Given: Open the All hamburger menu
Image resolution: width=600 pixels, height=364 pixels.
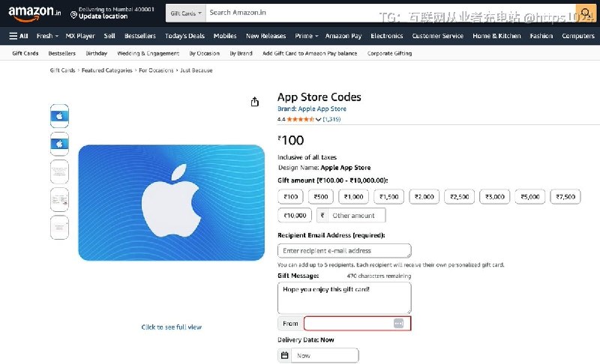Looking at the screenshot, I should tap(19, 36).
